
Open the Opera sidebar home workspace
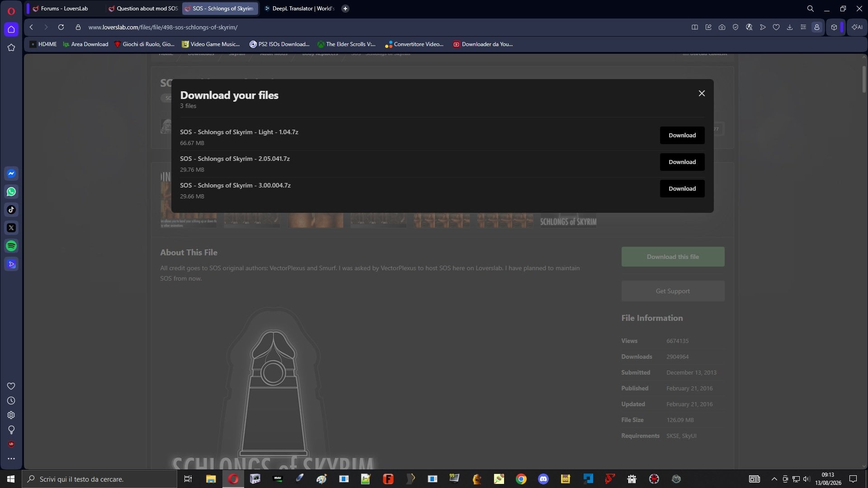click(11, 29)
